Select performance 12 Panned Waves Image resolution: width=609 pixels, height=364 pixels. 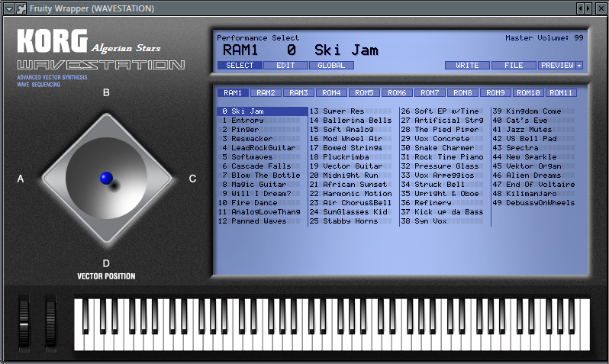click(263, 221)
